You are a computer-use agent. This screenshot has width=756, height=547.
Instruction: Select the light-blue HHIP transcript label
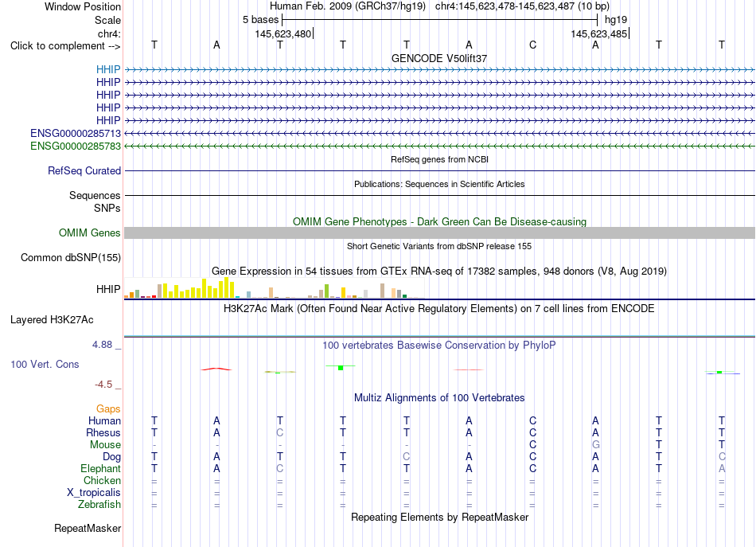108,69
